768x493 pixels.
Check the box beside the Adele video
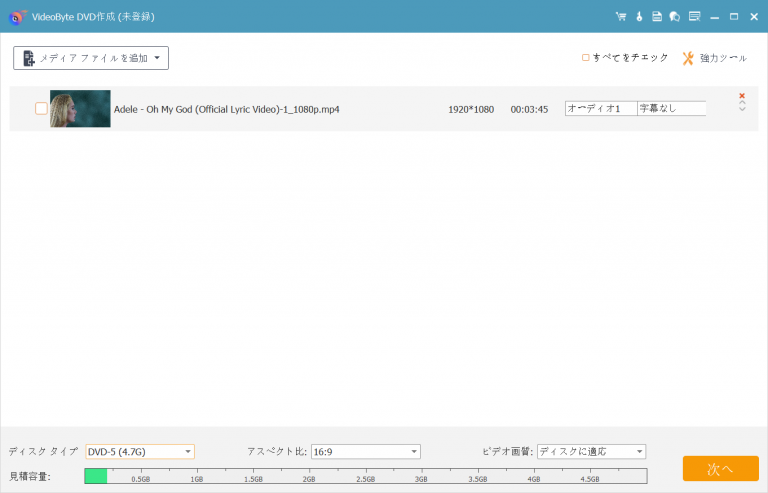[41, 109]
